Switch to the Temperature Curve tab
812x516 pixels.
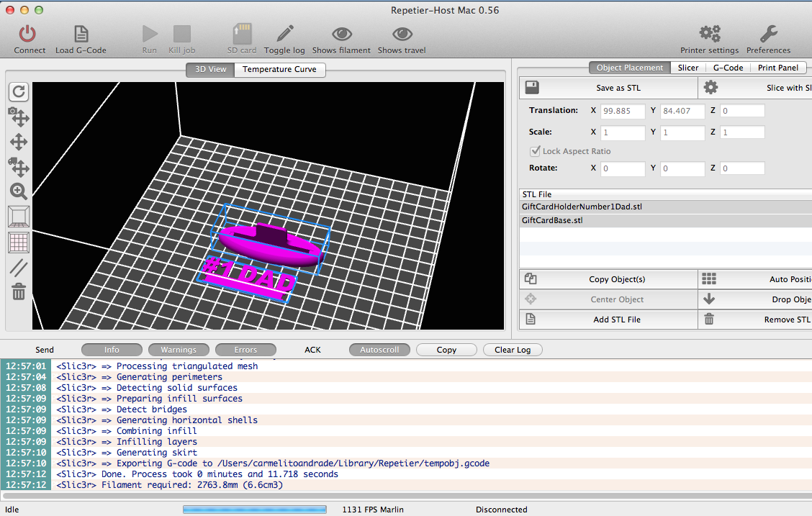point(279,69)
